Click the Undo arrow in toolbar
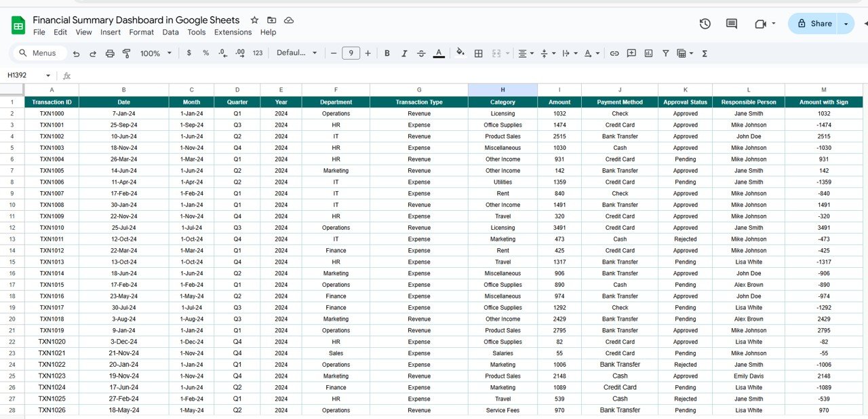This screenshot has width=868, height=419. coord(76,54)
